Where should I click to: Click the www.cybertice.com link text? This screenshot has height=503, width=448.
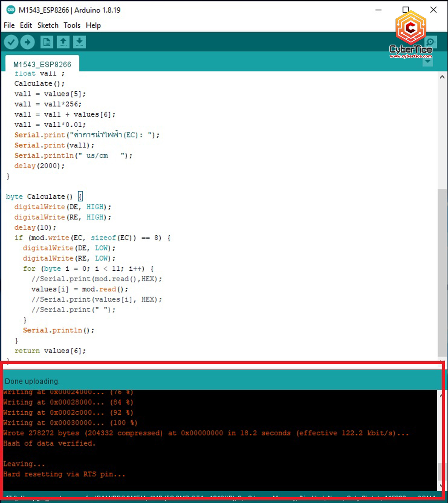(411, 56)
